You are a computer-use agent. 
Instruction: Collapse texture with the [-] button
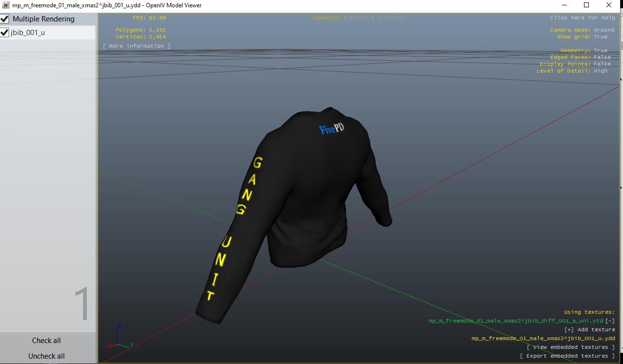tap(610, 321)
